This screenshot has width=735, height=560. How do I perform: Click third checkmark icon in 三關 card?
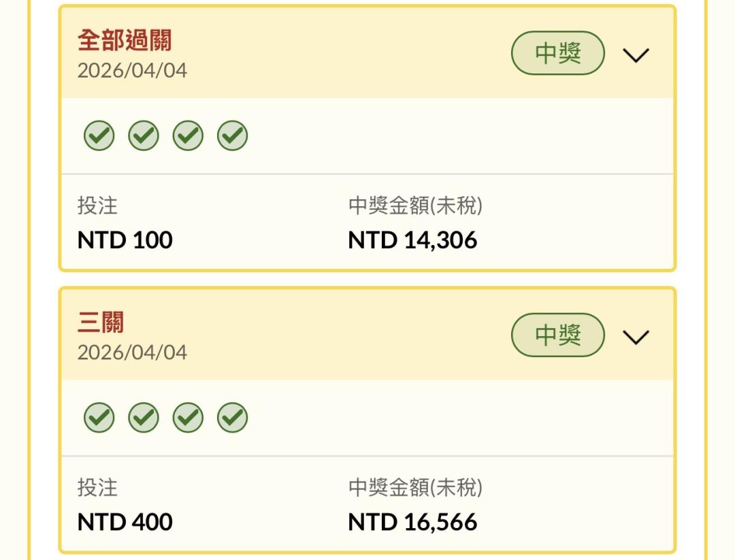pyautogui.click(x=188, y=418)
